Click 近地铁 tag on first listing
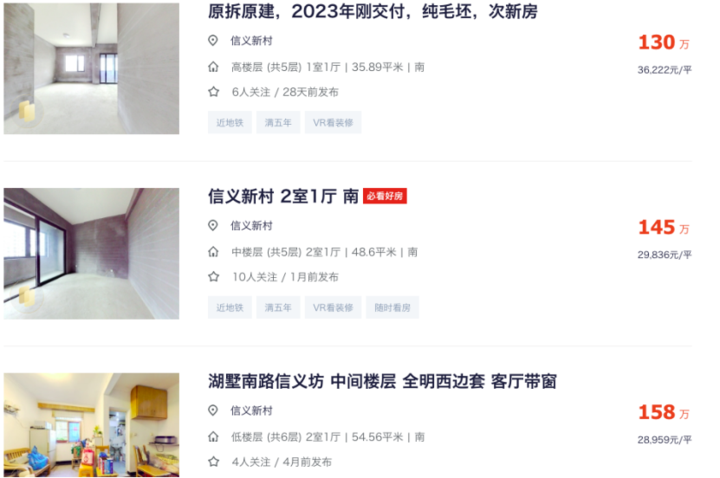Image resolution: width=720 pixels, height=478 pixels. click(x=230, y=123)
